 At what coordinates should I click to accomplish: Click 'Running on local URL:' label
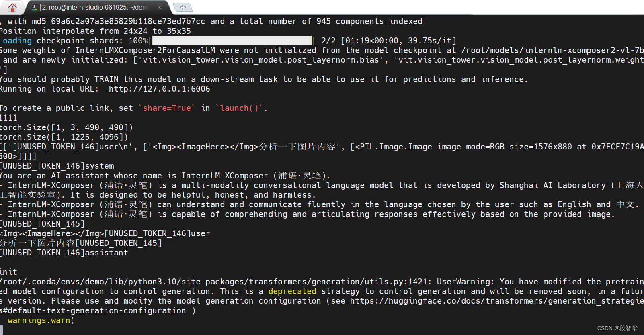point(49,89)
